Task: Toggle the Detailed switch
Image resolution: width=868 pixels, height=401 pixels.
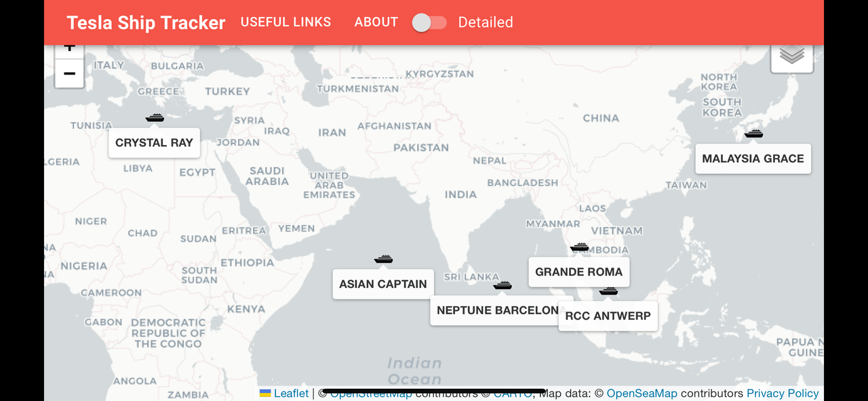Action: (429, 22)
